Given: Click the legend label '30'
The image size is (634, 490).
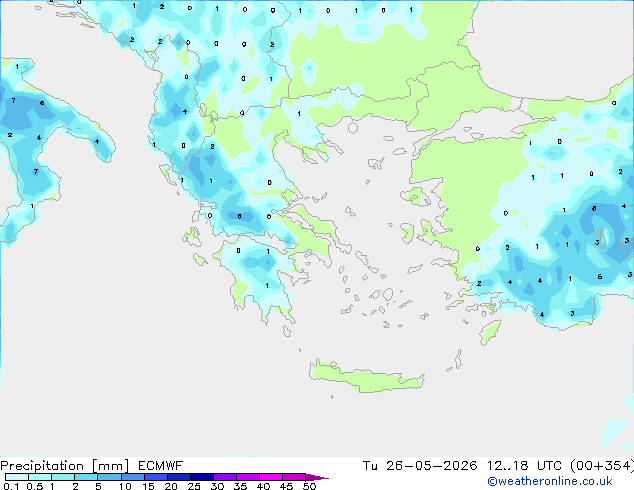Looking at the screenshot, I should (x=217, y=486).
